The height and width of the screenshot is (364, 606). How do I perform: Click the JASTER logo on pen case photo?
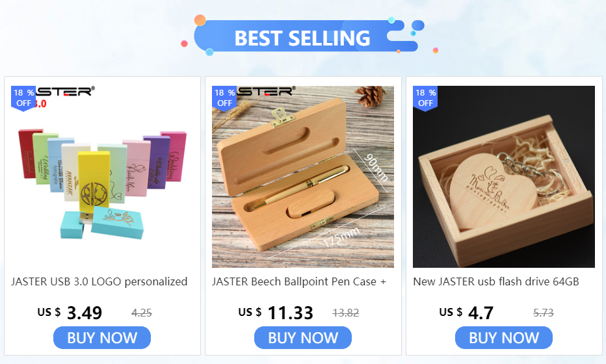coord(267,92)
